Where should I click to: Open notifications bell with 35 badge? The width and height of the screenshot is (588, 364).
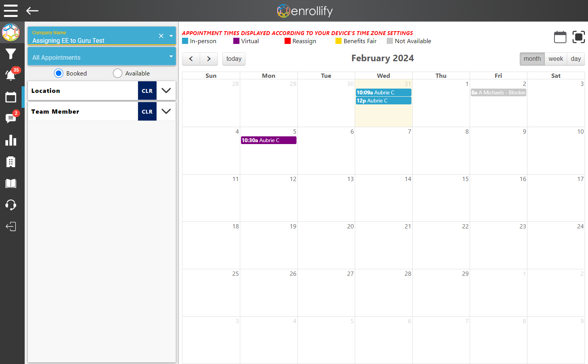11,75
